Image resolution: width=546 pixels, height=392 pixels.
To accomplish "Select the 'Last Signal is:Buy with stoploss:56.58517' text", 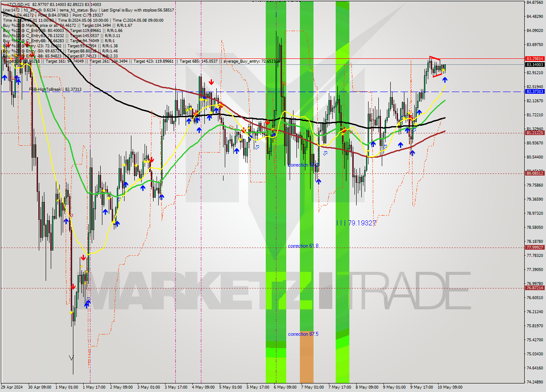I will [138, 9].
